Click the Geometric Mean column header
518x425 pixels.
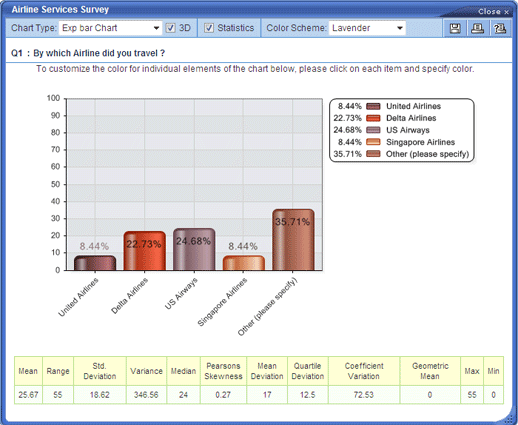pos(430,371)
